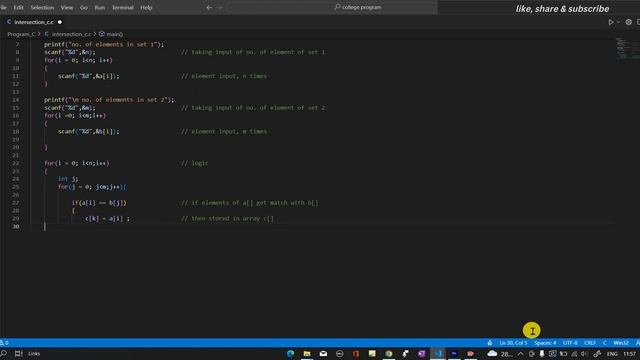Click the Go Forward arrow in title bar
Viewport: 640px width, 360px height.
(x=220, y=7)
